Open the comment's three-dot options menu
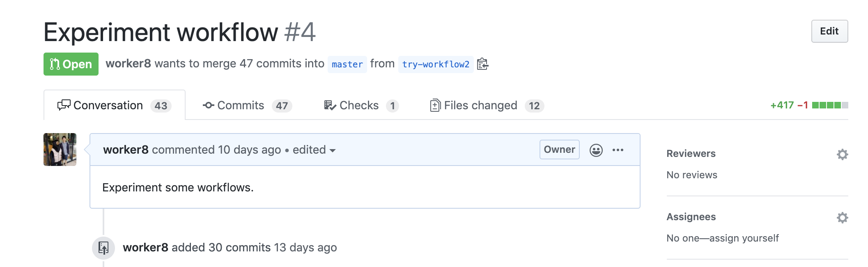868x267 pixels. [x=618, y=150]
